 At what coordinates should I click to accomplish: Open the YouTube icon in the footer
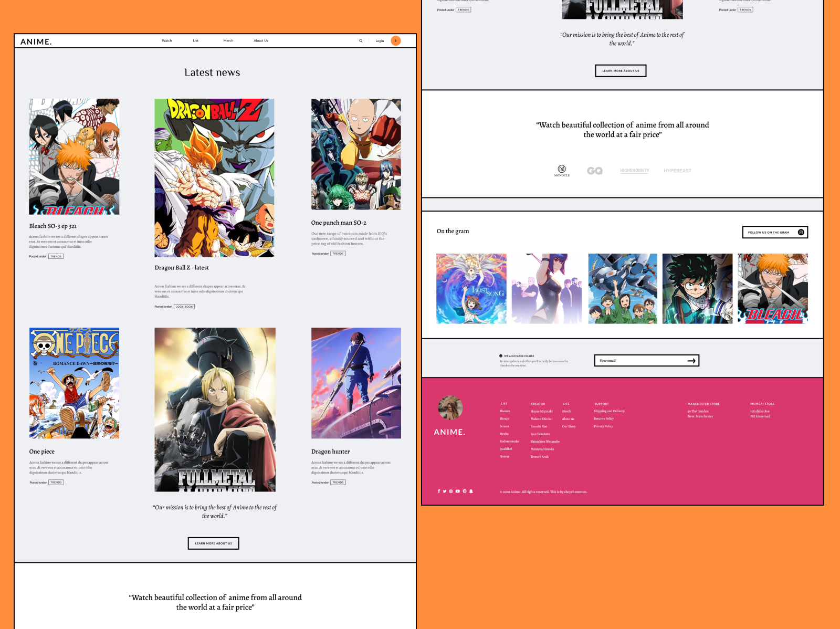(458, 491)
